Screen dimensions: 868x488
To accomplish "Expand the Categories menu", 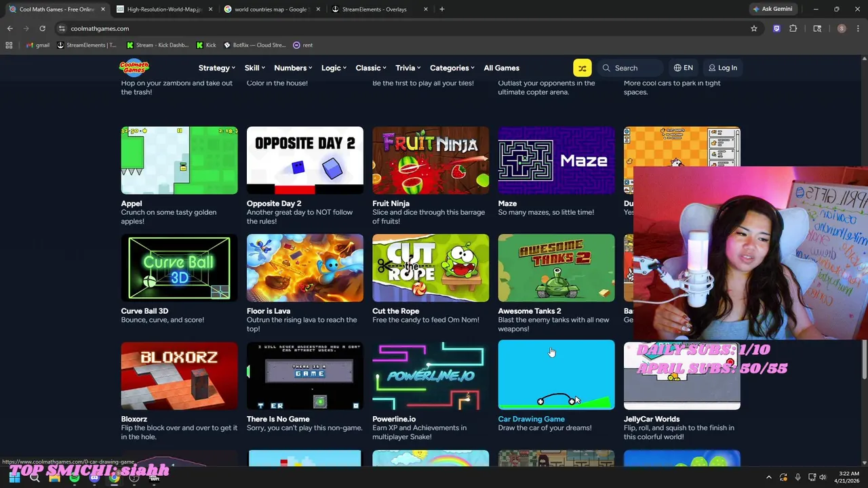I will point(452,68).
